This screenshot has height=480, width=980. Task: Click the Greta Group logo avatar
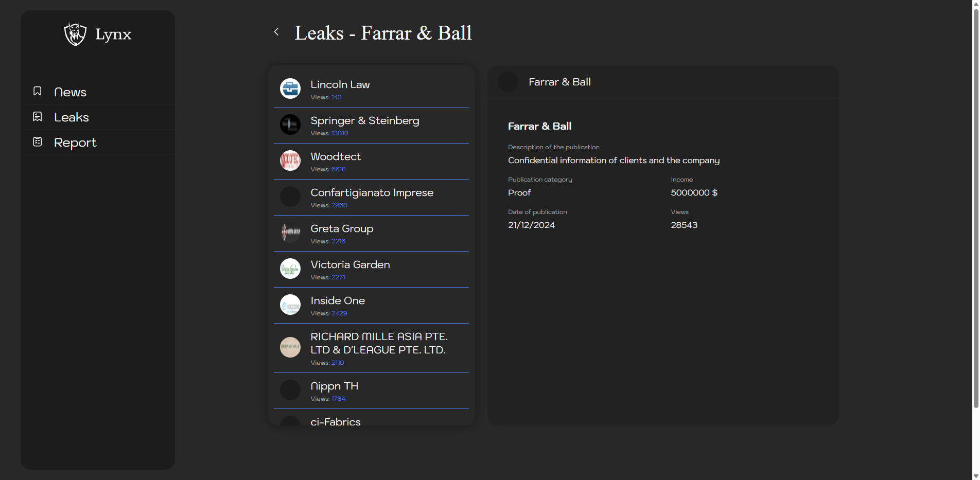pos(290,233)
